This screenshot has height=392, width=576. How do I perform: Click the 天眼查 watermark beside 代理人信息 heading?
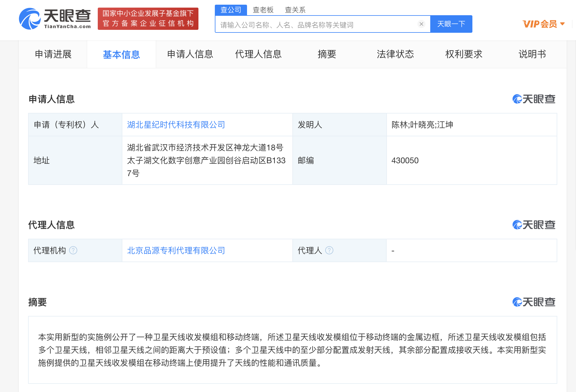[x=534, y=225]
